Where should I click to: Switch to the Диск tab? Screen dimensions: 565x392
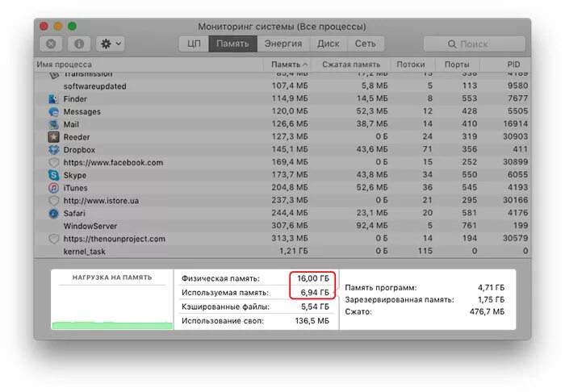pos(329,44)
